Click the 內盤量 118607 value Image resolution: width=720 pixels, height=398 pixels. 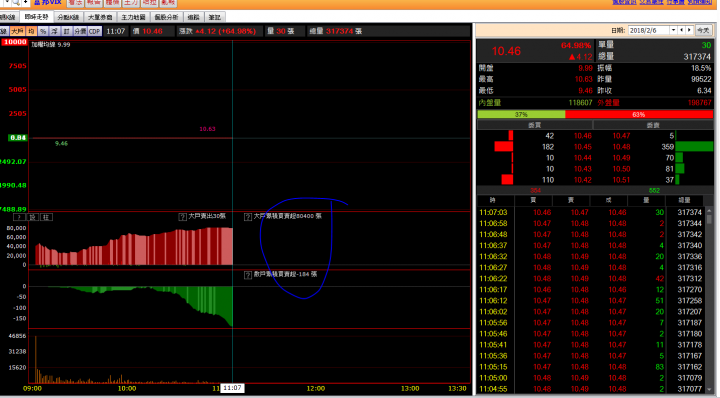click(580, 103)
